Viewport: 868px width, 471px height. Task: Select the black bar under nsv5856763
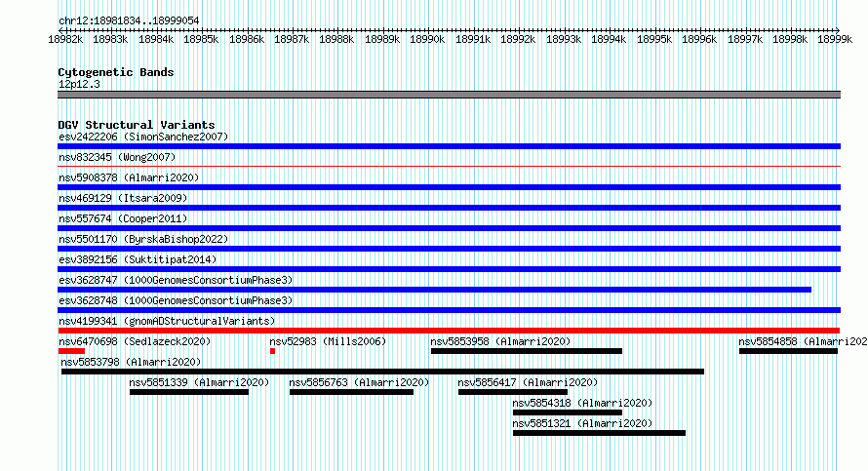point(351,392)
